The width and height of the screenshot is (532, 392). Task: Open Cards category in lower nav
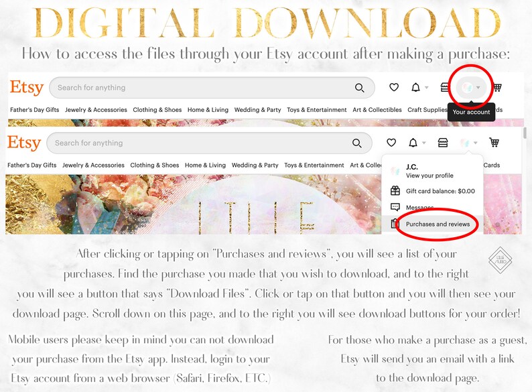[492, 166]
